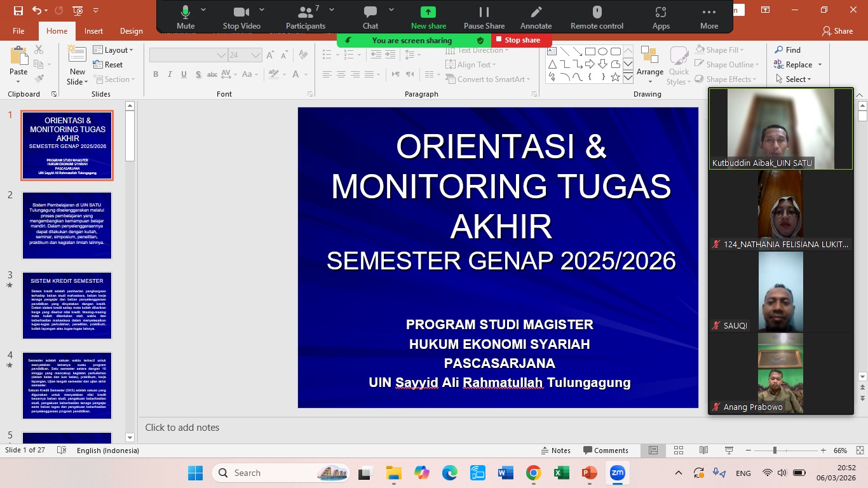The image size is (868, 488).
Task: Open Shape Outline color options
Action: pyautogui.click(x=728, y=65)
